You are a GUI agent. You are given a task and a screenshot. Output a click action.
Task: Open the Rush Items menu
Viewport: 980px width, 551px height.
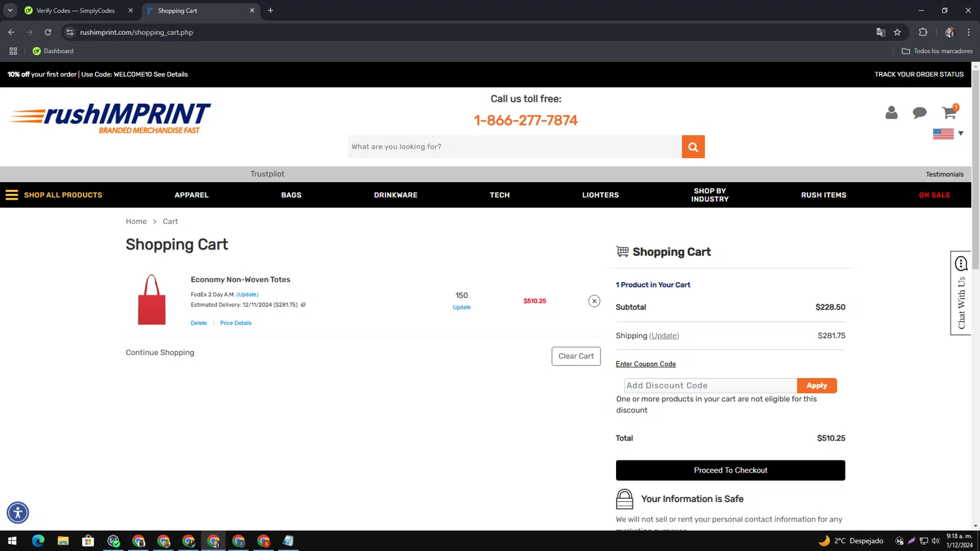click(823, 195)
